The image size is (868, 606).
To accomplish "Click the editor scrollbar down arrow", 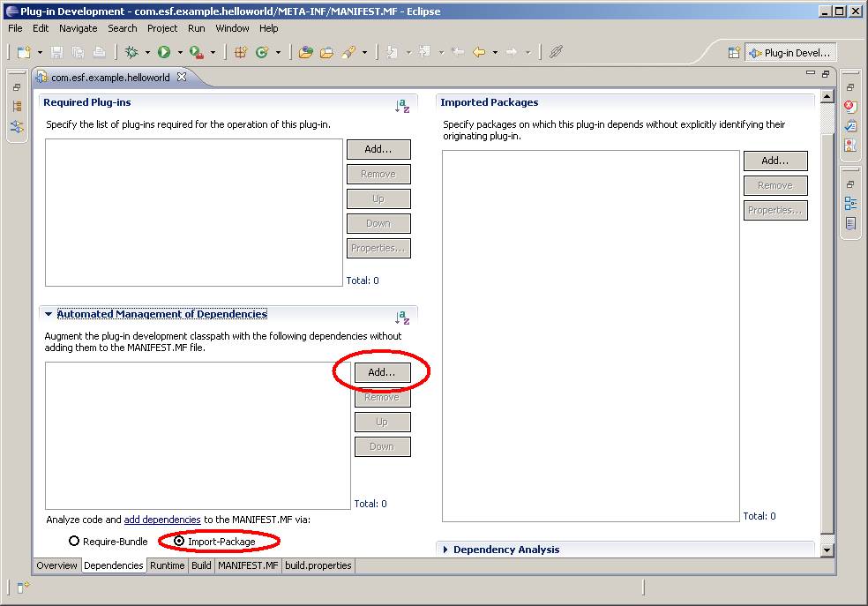I will (827, 550).
